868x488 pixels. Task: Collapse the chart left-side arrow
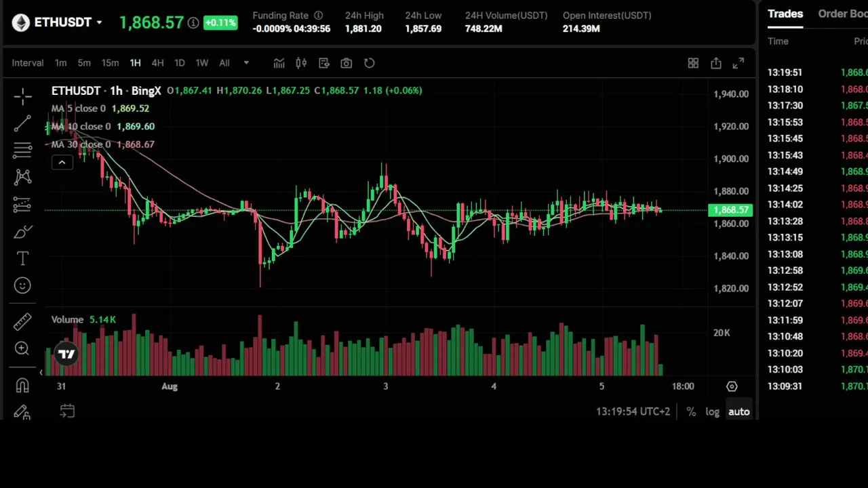[x=41, y=372]
